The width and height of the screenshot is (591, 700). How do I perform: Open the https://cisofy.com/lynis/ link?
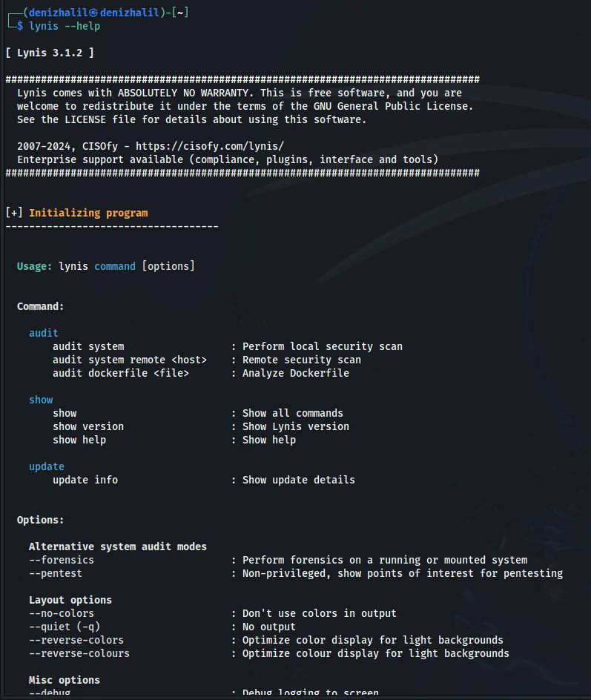click(209, 146)
